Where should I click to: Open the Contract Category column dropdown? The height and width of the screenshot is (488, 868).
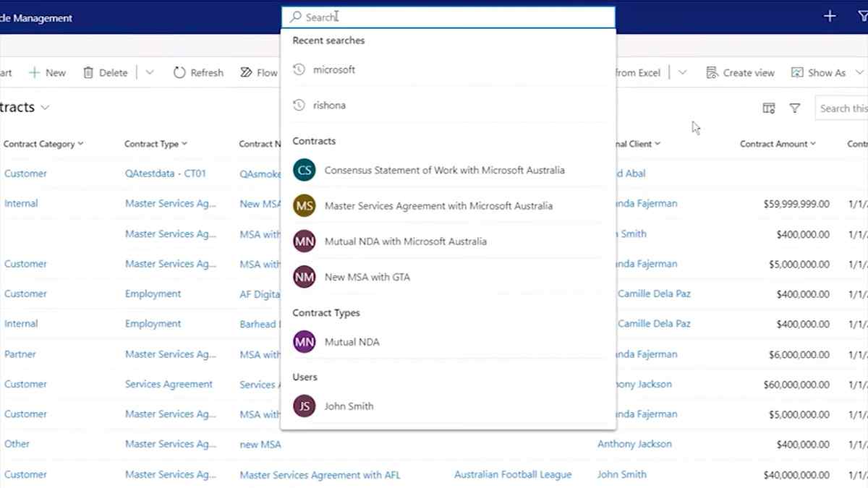point(80,143)
